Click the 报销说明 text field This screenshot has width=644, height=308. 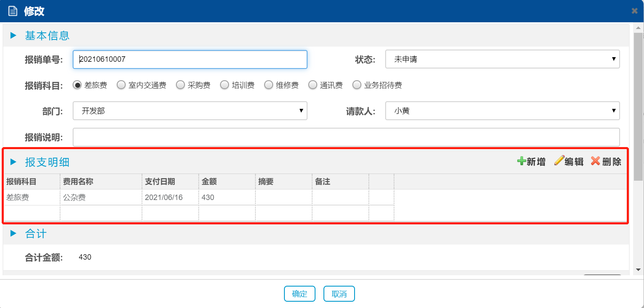coord(346,137)
